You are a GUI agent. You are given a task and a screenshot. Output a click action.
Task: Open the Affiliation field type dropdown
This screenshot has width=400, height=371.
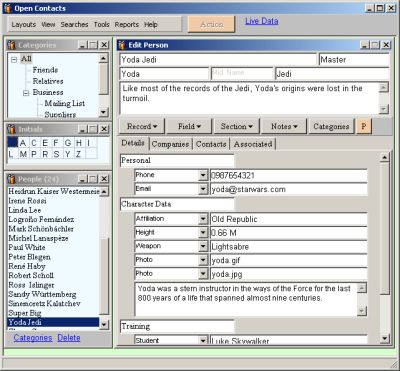tap(203, 219)
